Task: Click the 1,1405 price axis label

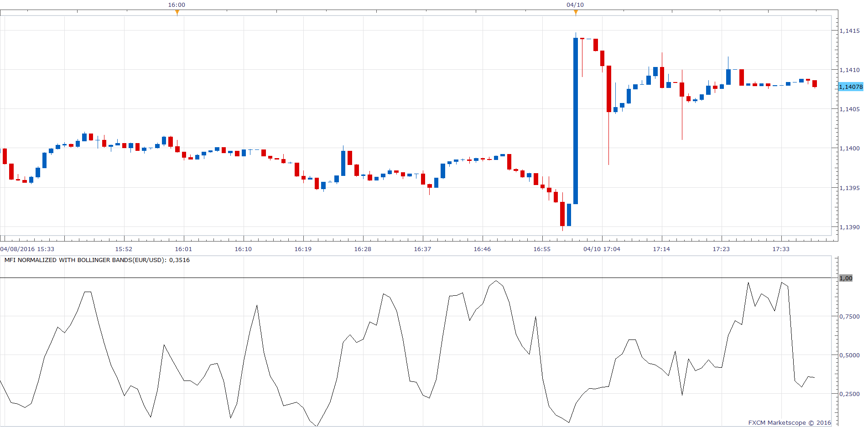Action: coord(850,109)
